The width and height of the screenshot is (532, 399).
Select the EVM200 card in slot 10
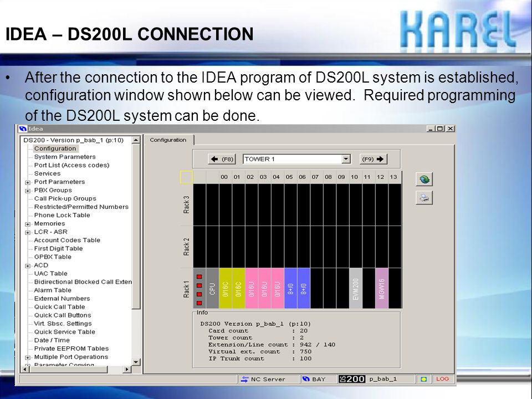click(356, 288)
